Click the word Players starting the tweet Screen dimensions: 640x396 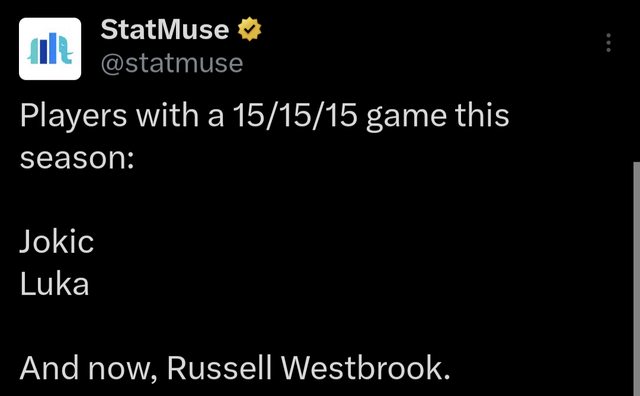point(73,116)
